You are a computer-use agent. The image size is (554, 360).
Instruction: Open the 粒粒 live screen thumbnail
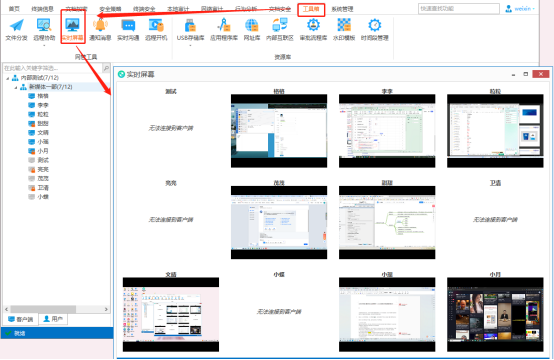[x=495, y=131]
